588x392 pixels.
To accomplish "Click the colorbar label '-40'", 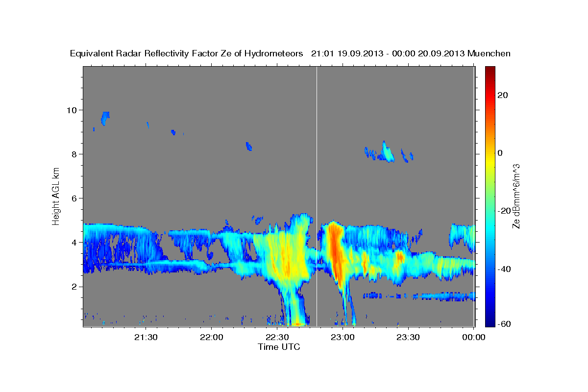I will [504, 269].
